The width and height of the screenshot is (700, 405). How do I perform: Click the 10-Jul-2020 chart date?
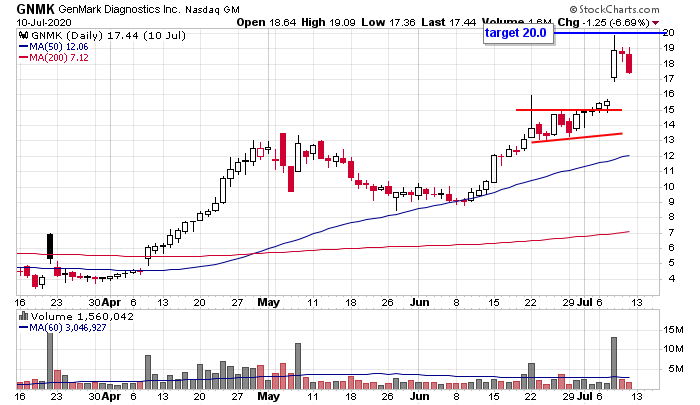pyautogui.click(x=44, y=23)
